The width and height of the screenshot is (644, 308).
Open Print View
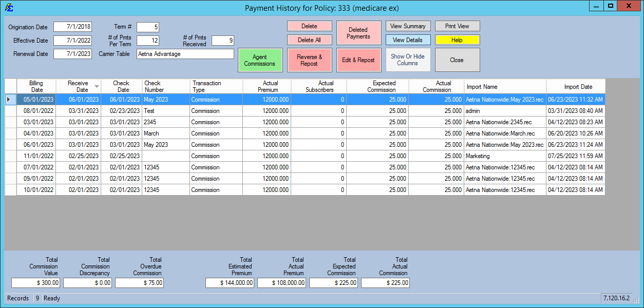(x=457, y=26)
